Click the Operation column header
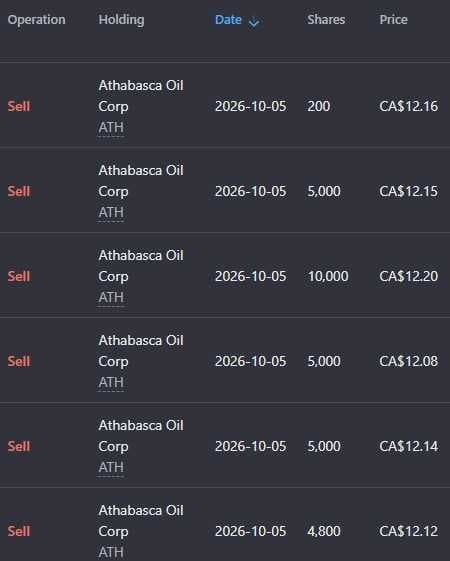 coord(36,20)
